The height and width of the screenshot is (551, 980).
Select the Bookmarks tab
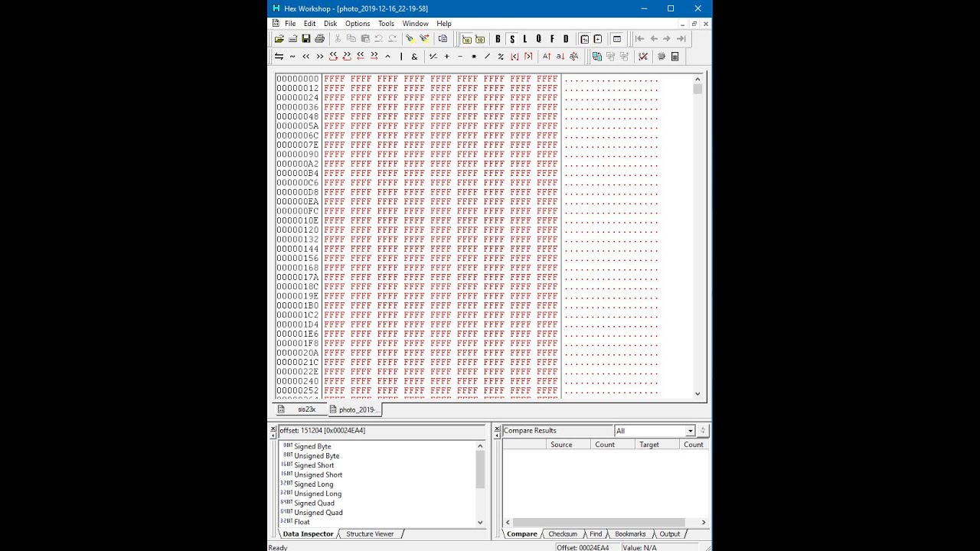tap(631, 534)
